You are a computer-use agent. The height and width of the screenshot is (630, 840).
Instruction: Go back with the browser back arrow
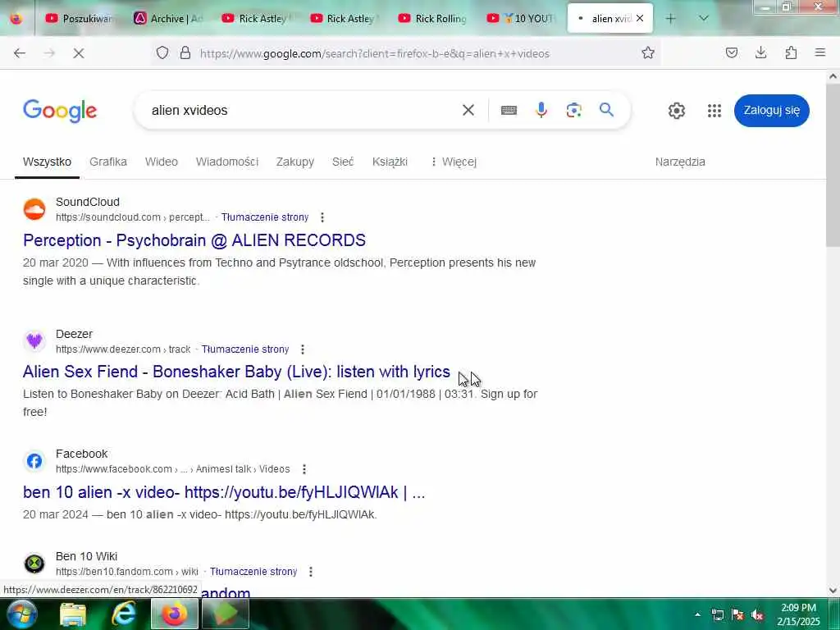coord(20,53)
